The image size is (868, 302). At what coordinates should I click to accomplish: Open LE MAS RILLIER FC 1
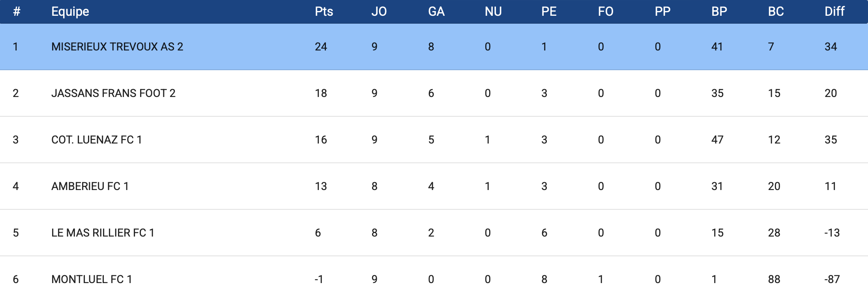pyautogui.click(x=103, y=233)
